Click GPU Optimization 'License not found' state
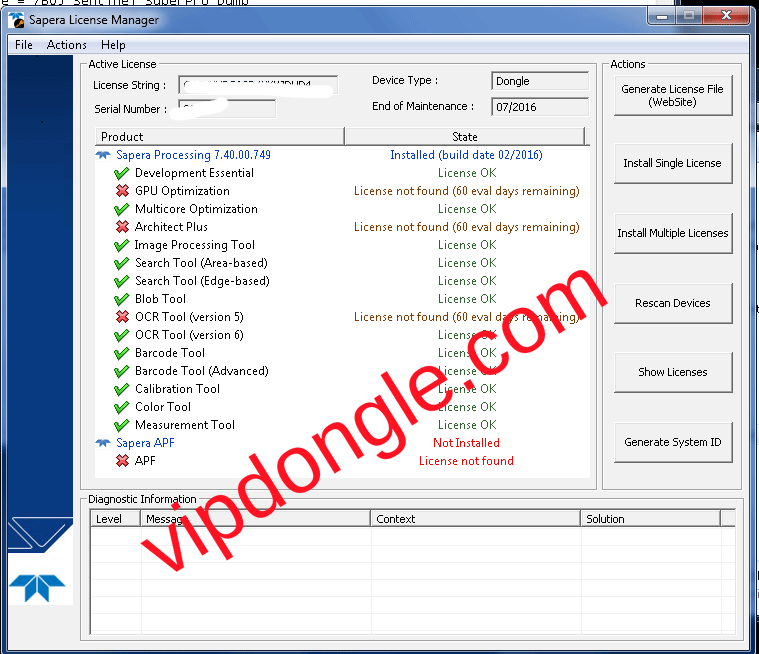Viewport: 759px width, 654px height. [467, 191]
